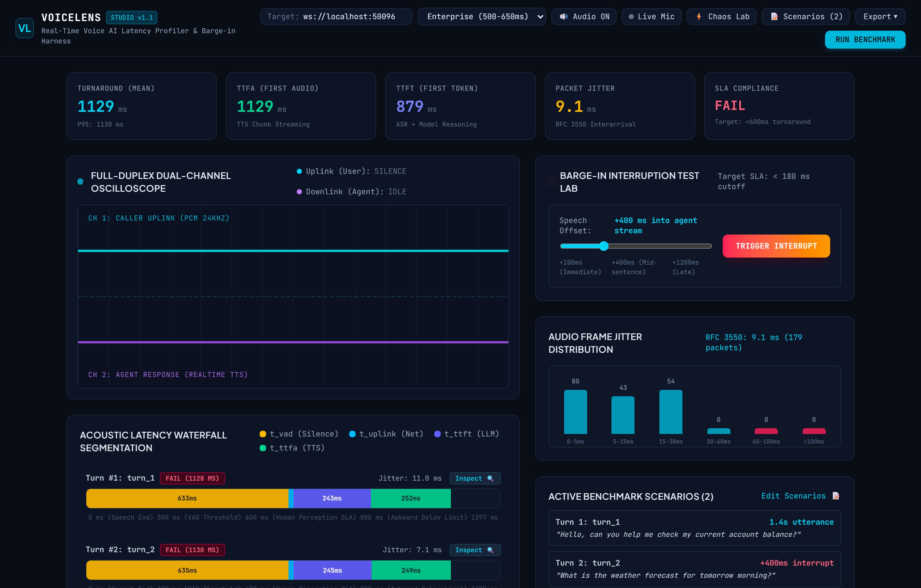Click the 15-30ms jitter histogram bar
The image size is (921, 588).
pos(671,412)
